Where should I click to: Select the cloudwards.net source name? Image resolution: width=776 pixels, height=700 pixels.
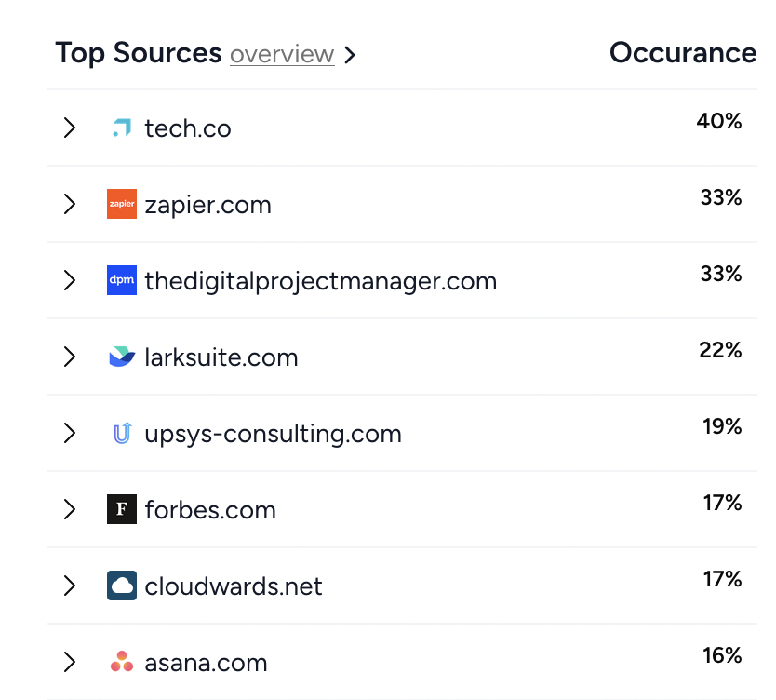(234, 586)
